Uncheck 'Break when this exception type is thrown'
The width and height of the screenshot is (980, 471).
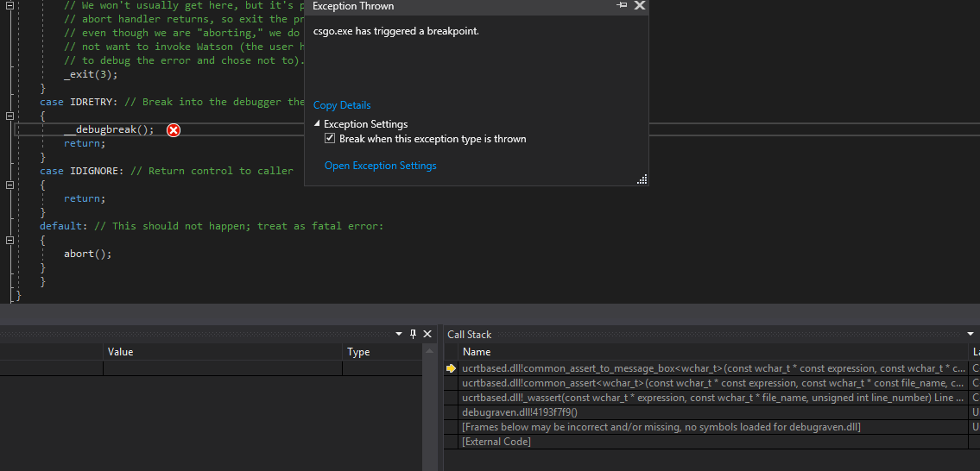coord(330,139)
